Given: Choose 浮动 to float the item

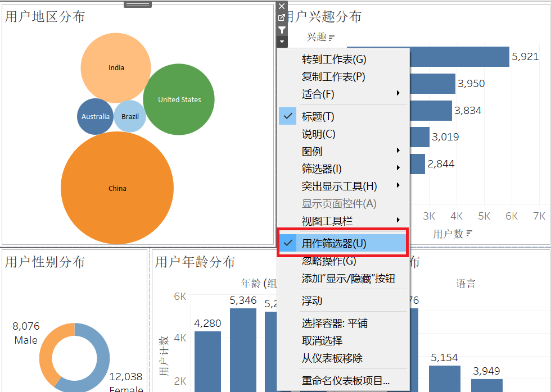Looking at the screenshot, I should tap(343, 301).
